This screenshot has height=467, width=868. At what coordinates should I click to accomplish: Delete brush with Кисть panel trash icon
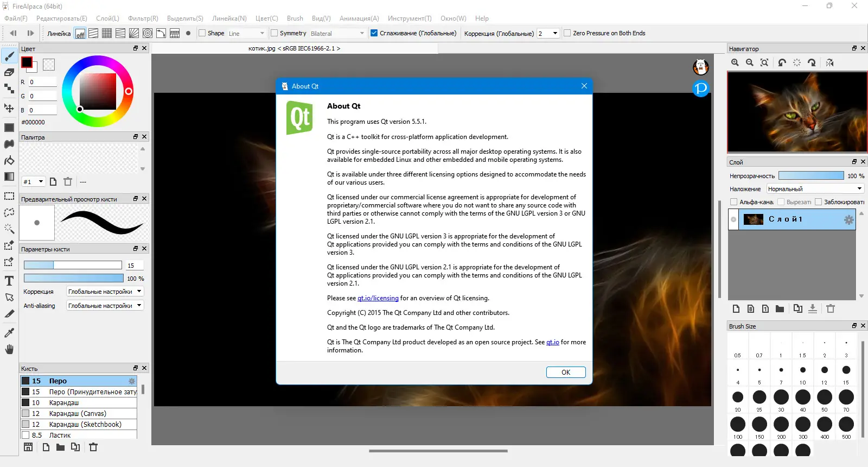click(93, 447)
